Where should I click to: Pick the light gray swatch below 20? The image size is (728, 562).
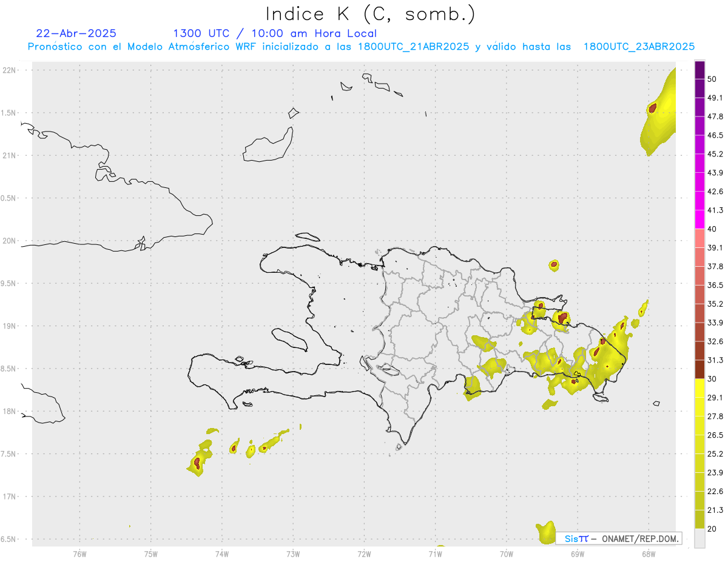[x=699, y=538]
